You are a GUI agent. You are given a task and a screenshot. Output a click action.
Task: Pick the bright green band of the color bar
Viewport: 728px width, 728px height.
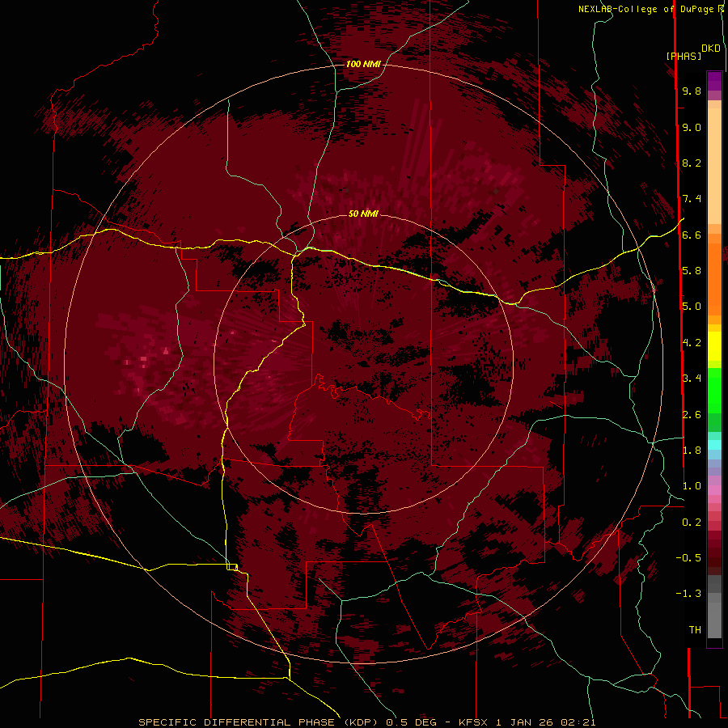click(714, 390)
